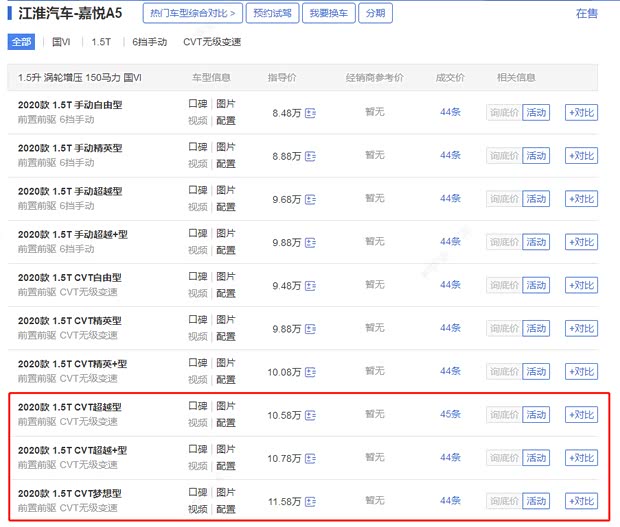Switch to the CVT无级变速 filter tab
620x527 pixels.
[x=212, y=42]
